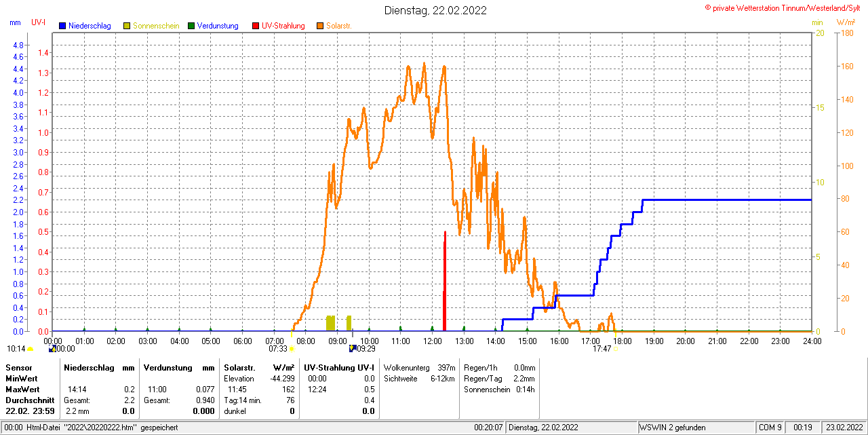Click the MaxWert row label

pos(23,390)
